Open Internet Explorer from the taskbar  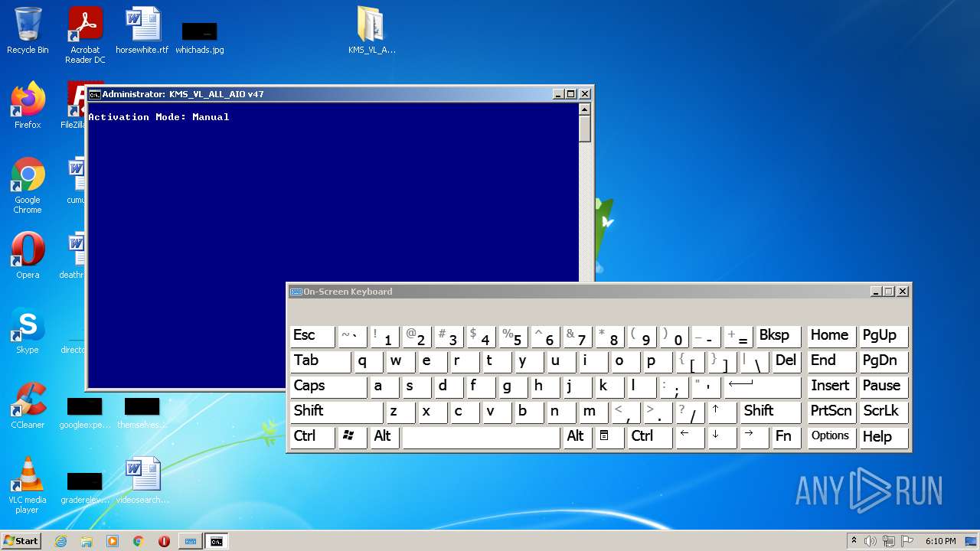tap(61, 541)
